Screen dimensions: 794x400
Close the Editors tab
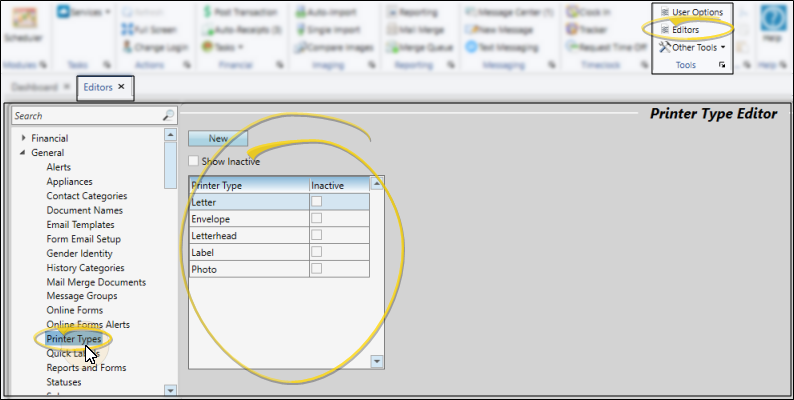121,87
